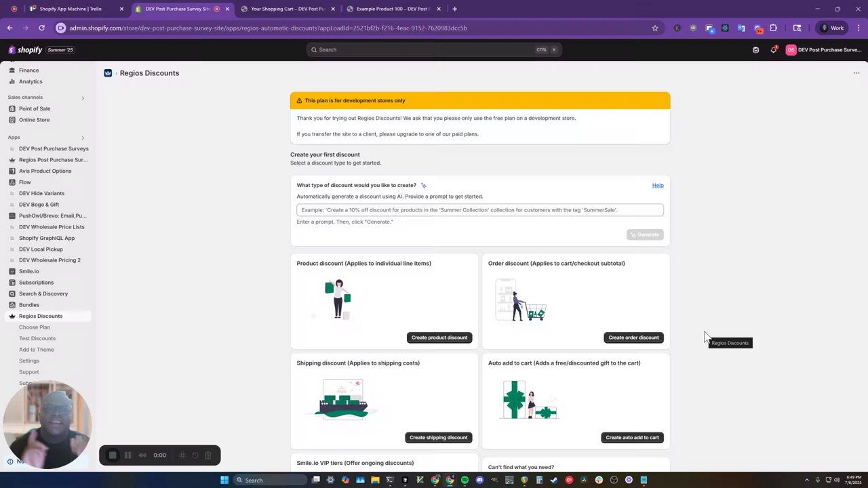Open Test Discounts sub-item
The width and height of the screenshot is (868, 488).
pos(37,338)
